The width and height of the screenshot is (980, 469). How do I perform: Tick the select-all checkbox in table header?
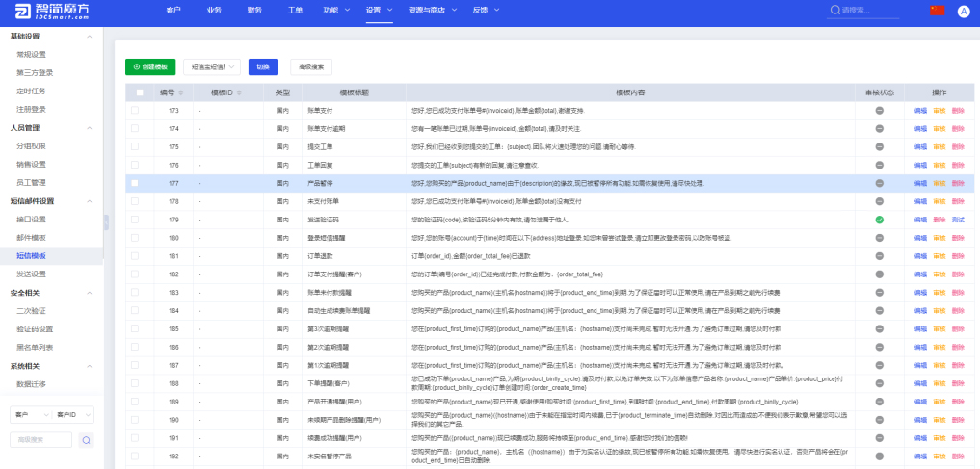pyautogui.click(x=140, y=92)
